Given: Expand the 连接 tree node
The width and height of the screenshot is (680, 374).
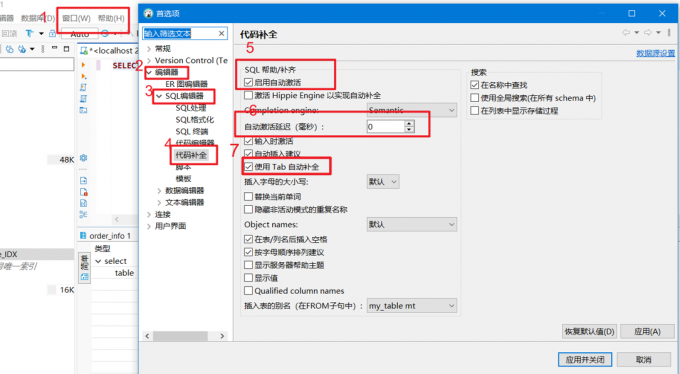Looking at the screenshot, I should [x=149, y=214].
